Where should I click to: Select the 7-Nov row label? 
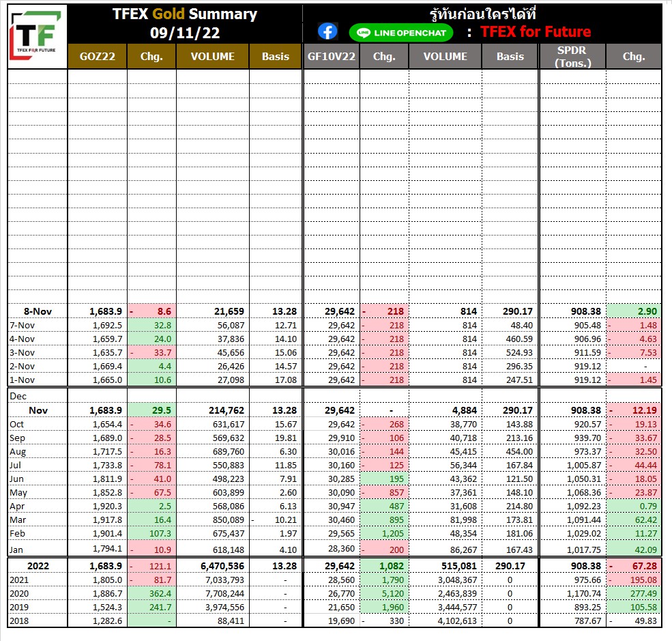[x=23, y=325]
